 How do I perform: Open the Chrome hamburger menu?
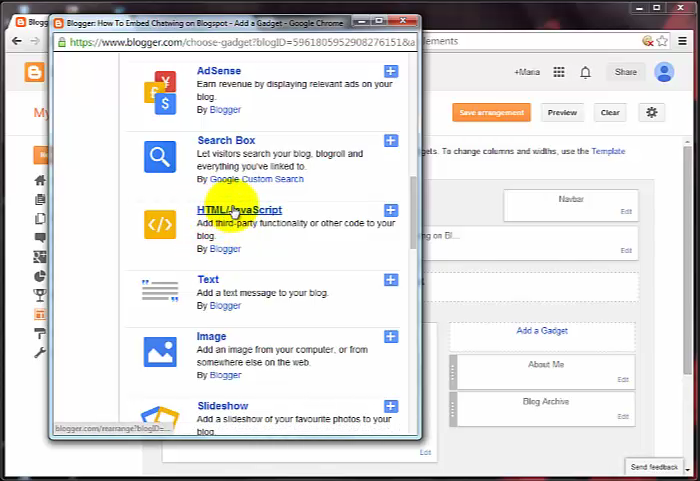coord(683,41)
